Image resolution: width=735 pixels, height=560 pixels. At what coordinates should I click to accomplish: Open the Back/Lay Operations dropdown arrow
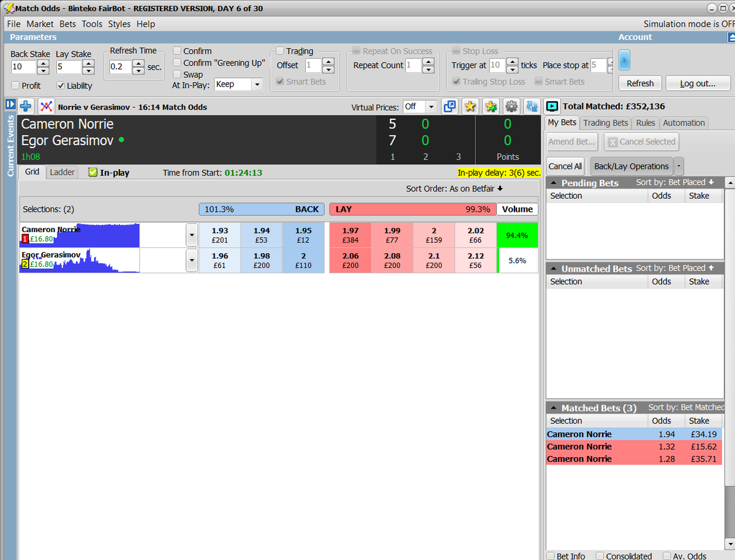679,166
